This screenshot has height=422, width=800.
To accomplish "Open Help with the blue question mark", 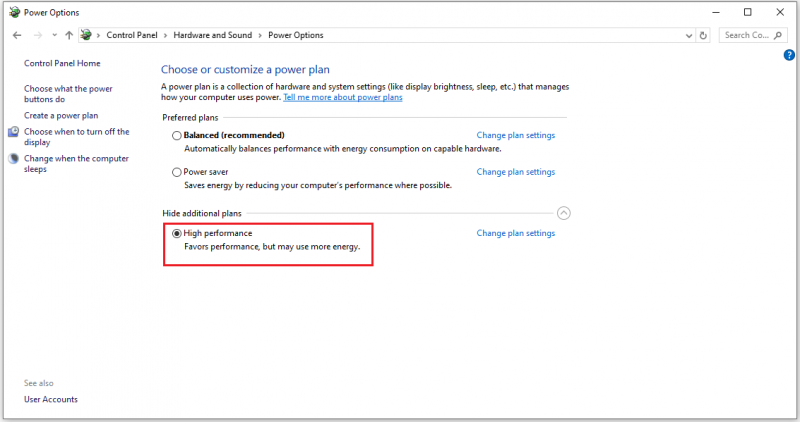I will pyautogui.click(x=789, y=55).
